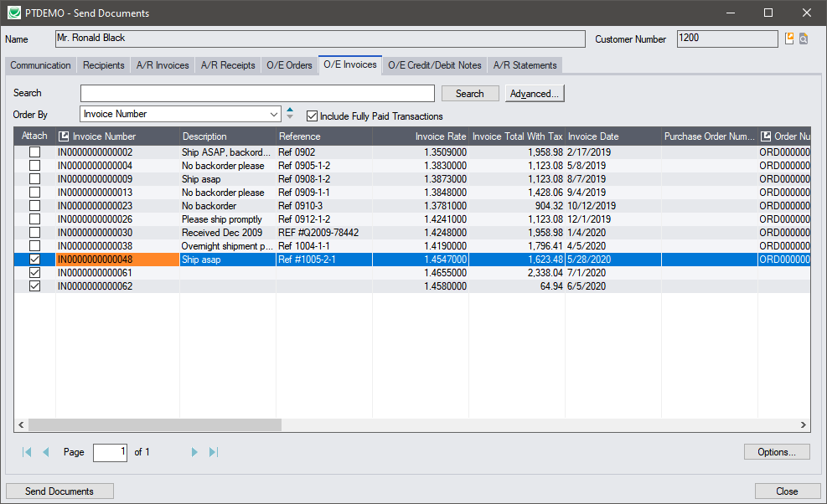Click the horizontal scrollbar right arrow

coord(804,425)
